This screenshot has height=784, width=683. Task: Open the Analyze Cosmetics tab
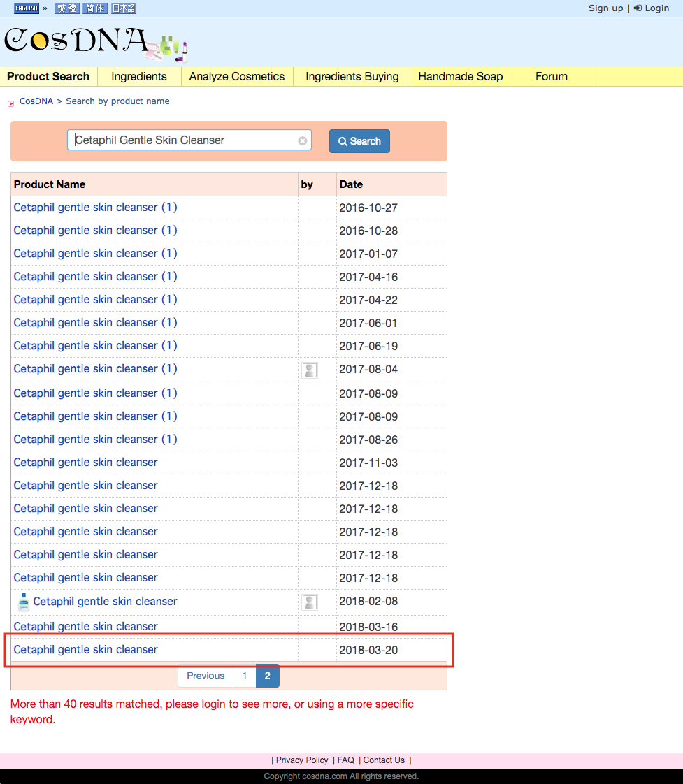237,76
